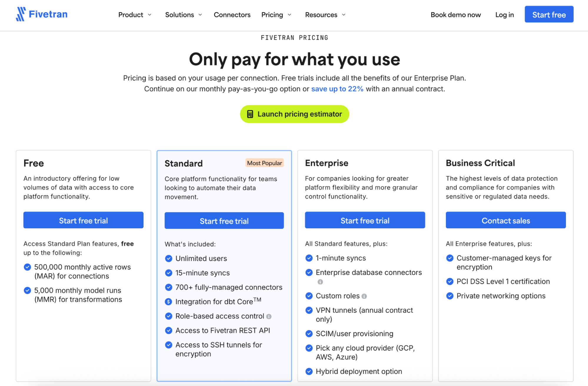588x386 pixels.
Task: Click checkmark beside Access to SSH tunnels
Action: pyautogui.click(x=169, y=345)
